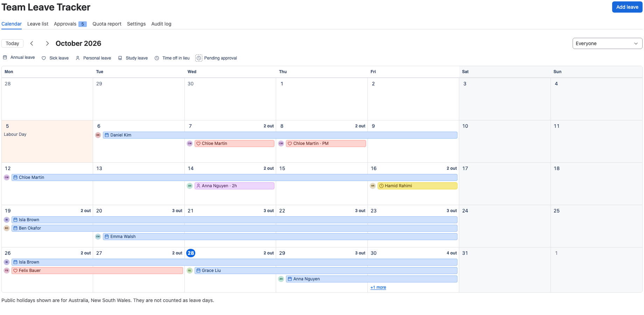The image size is (644, 315).
Task: Select the highlighted date 28
Action: pos(191,253)
